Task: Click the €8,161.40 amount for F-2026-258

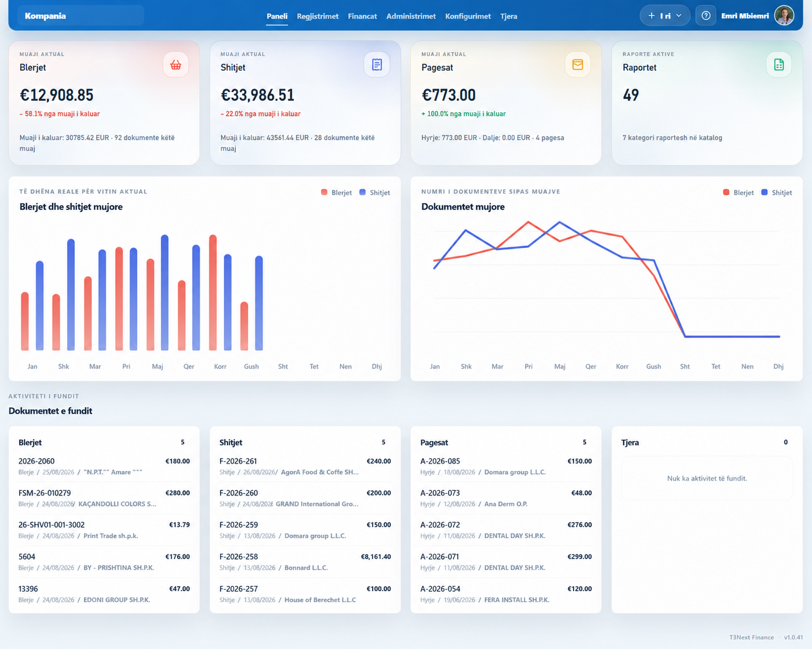Action: 376,557
